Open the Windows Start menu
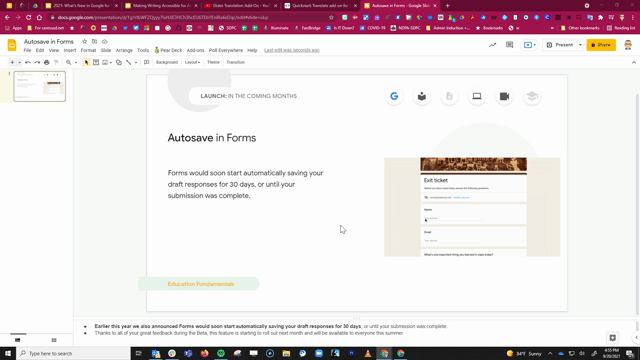The width and height of the screenshot is (640, 360). [8, 353]
